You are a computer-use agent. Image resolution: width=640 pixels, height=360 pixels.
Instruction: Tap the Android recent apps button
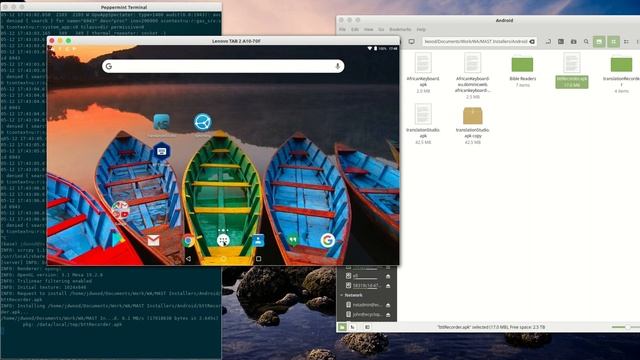coord(258,258)
